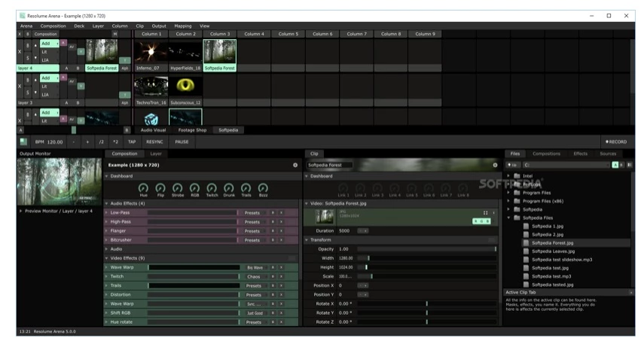
Task: Open clip panel settings gear
Action: [x=495, y=165]
